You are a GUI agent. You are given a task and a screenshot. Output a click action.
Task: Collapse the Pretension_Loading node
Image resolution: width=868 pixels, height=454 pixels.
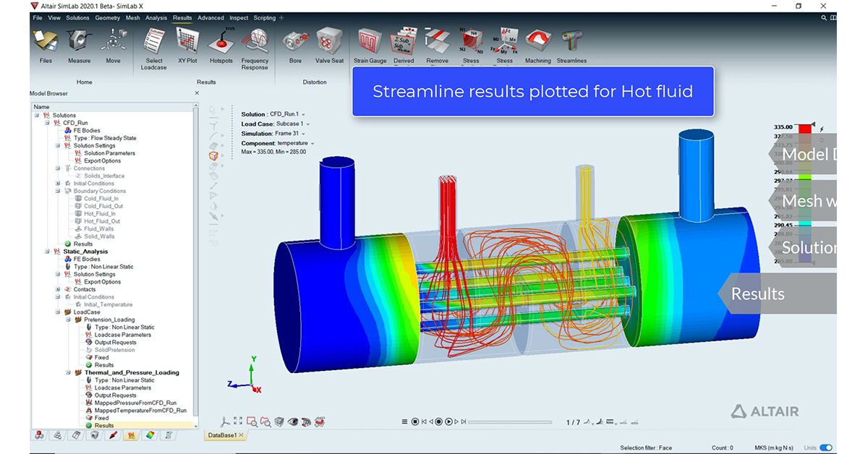pyautogui.click(x=69, y=320)
